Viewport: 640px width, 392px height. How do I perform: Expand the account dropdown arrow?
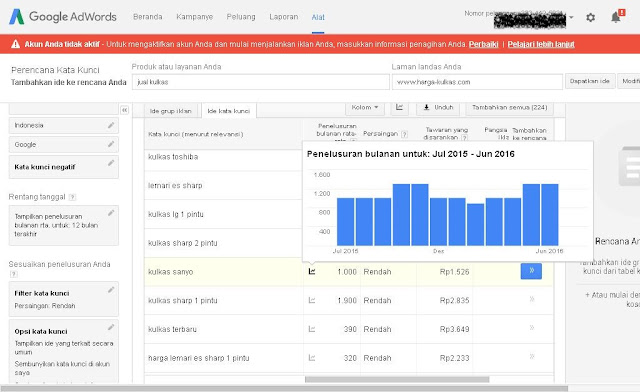coord(571,18)
